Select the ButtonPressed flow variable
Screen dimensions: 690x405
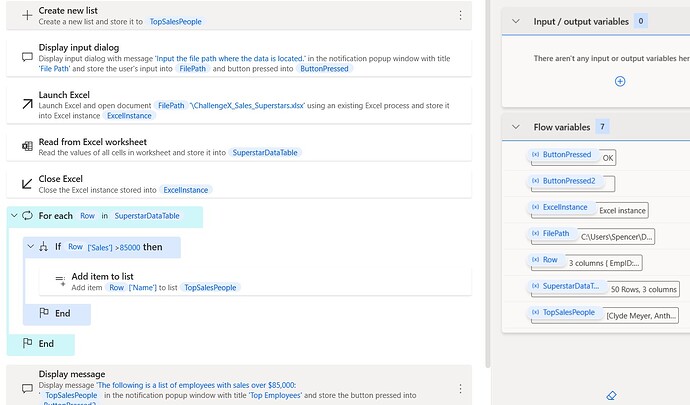coord(562,155)
